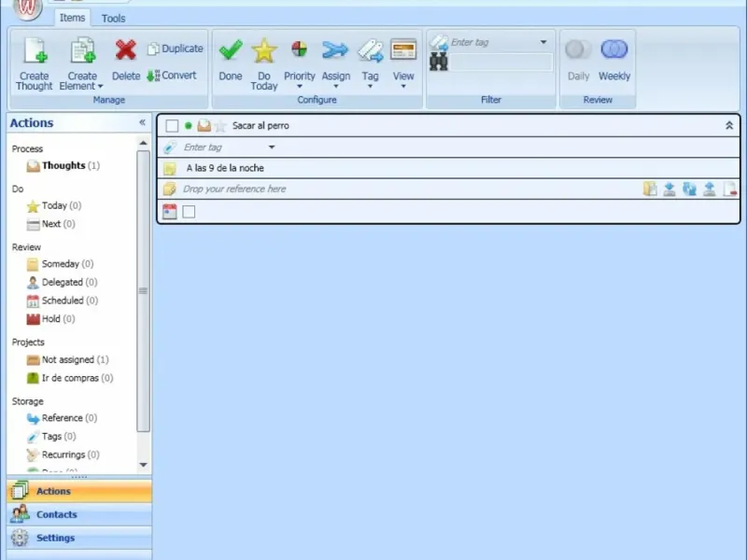
Task: Check the Sacar al perro checkbox
Action: coord(172,126)
